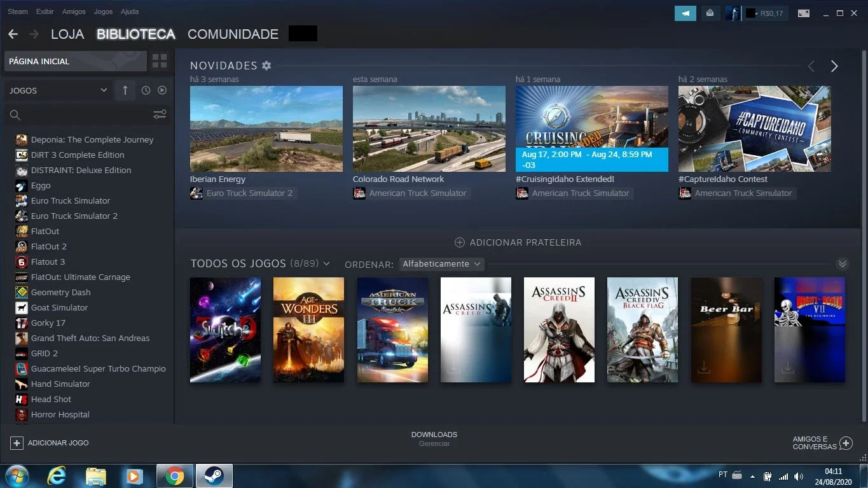Go back with the navigation arrow
The image size is (868, 488).
point(13,34)
